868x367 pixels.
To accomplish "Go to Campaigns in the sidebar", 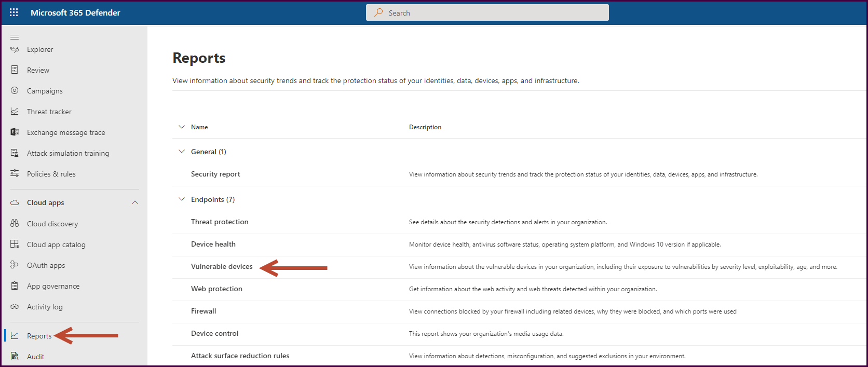I will tap(45, 91).
